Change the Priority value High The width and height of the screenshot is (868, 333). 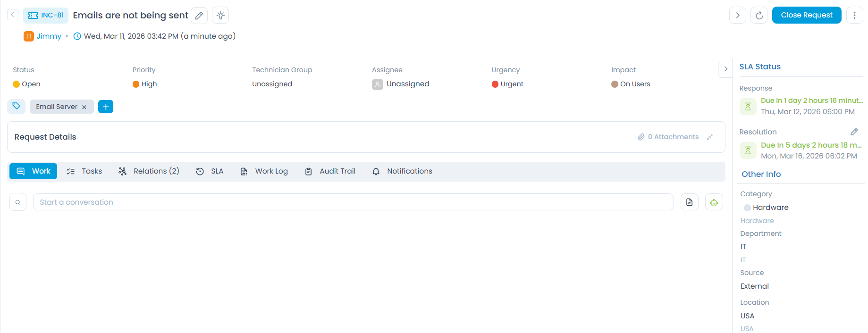point(149,84)
